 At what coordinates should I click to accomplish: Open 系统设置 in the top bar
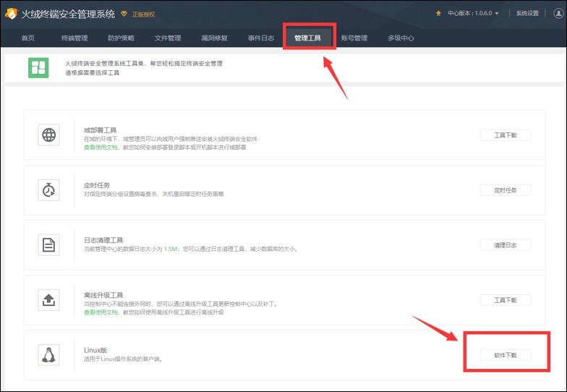click(x=527, y=13)
